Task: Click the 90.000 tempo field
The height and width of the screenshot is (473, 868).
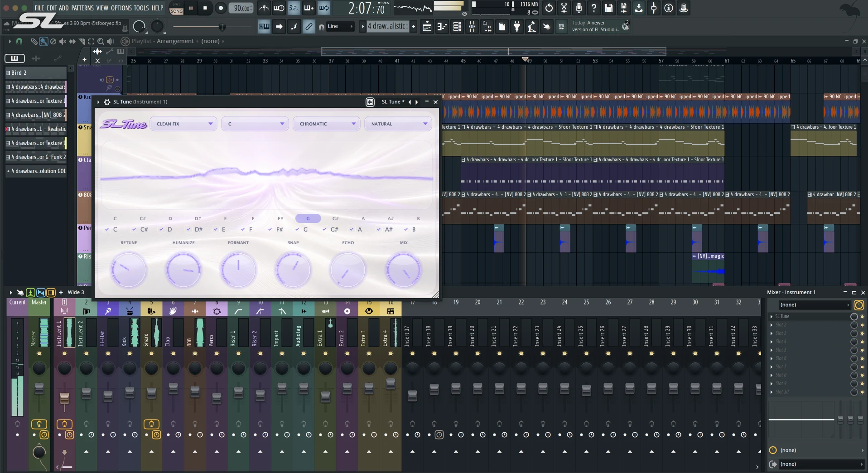Action: tap(241, 8)
